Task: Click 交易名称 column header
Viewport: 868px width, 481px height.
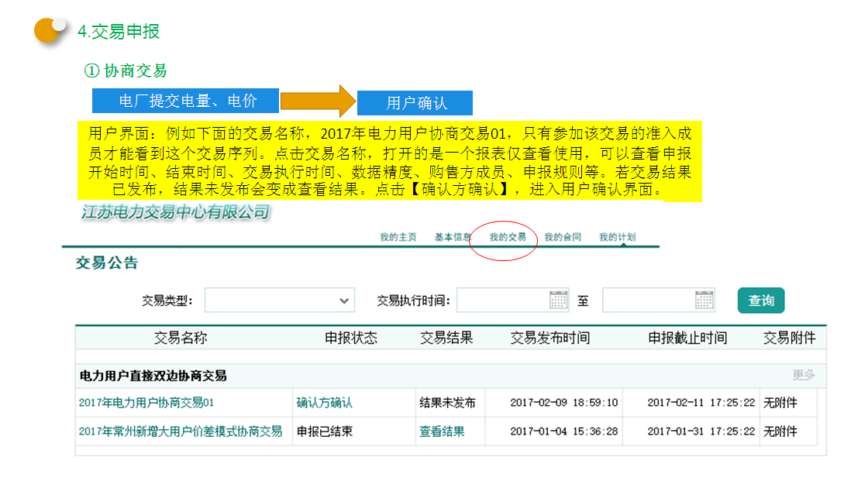Action: click(x=181, y=338)
